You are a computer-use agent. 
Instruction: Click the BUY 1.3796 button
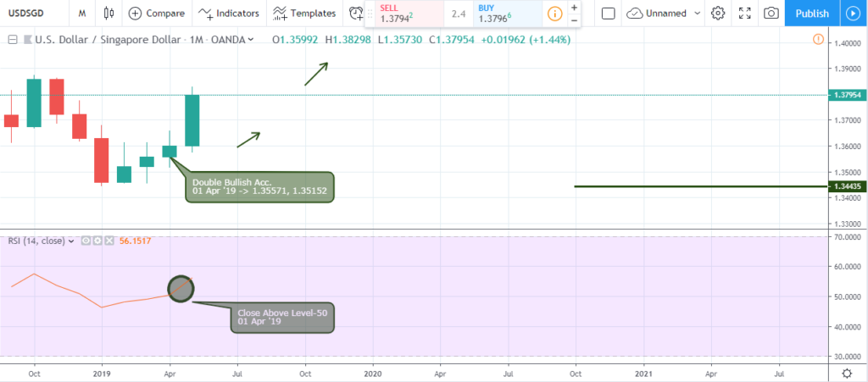(x=508, y=14)
